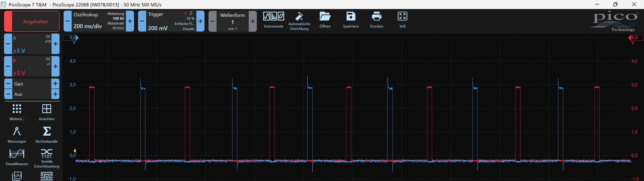
Task: Open the Instrumente mode selector
Action: click(274, 20)
